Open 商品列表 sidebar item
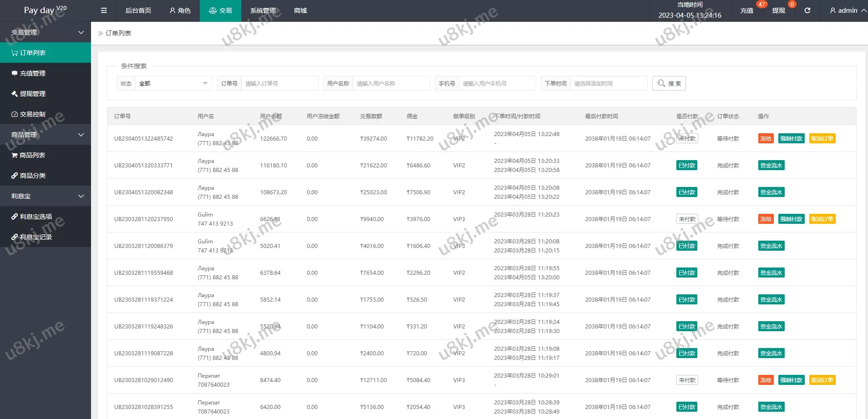 (32, 155)
